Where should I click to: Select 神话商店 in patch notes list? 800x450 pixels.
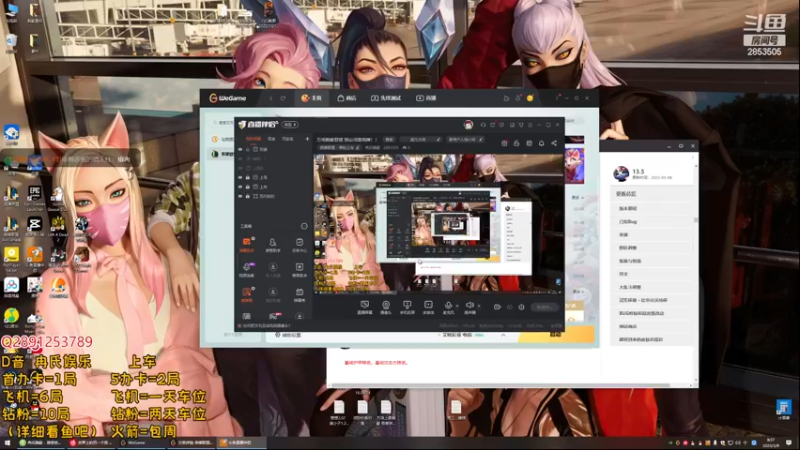tap(628, 327)
